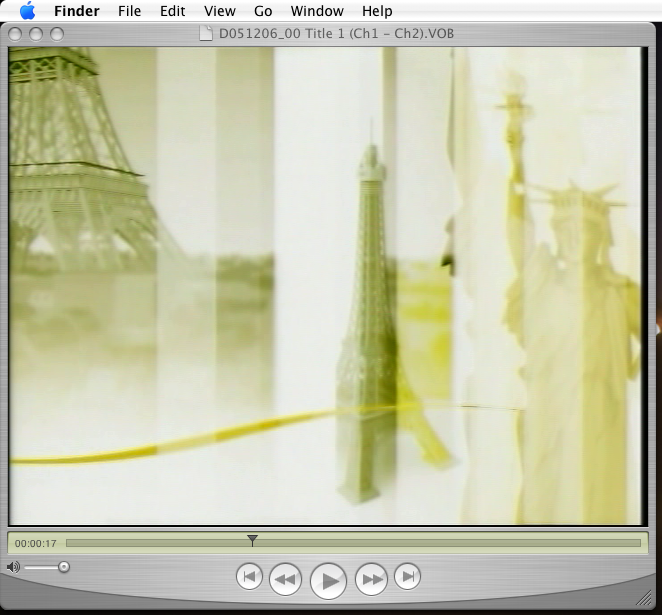Click the fast forward button

tap(371, 580)
